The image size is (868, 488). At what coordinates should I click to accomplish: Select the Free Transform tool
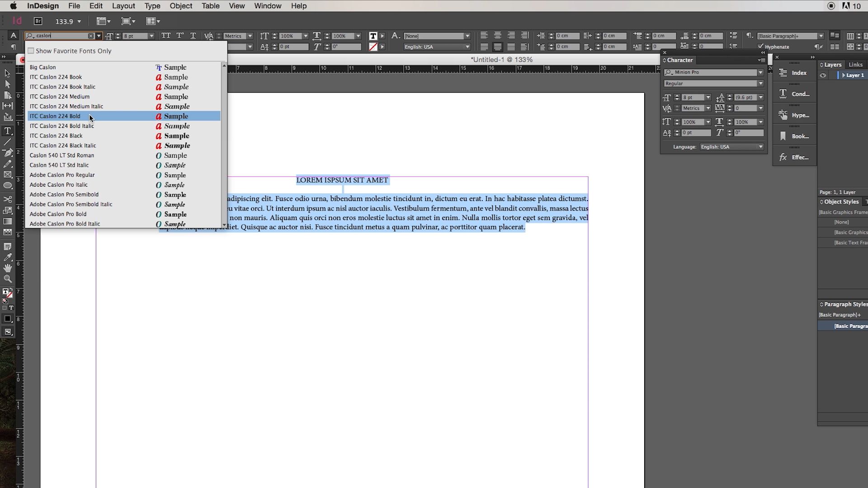click(7, 210)
